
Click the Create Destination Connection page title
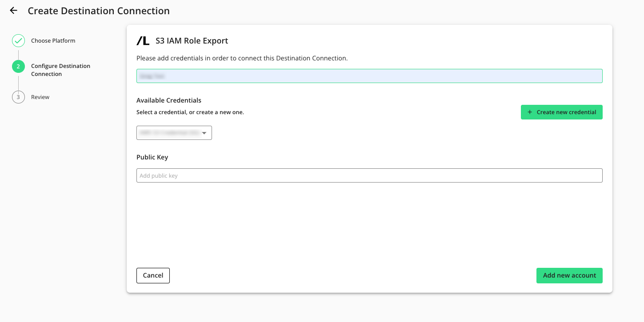pyautogui.click(x=99, y=11)
